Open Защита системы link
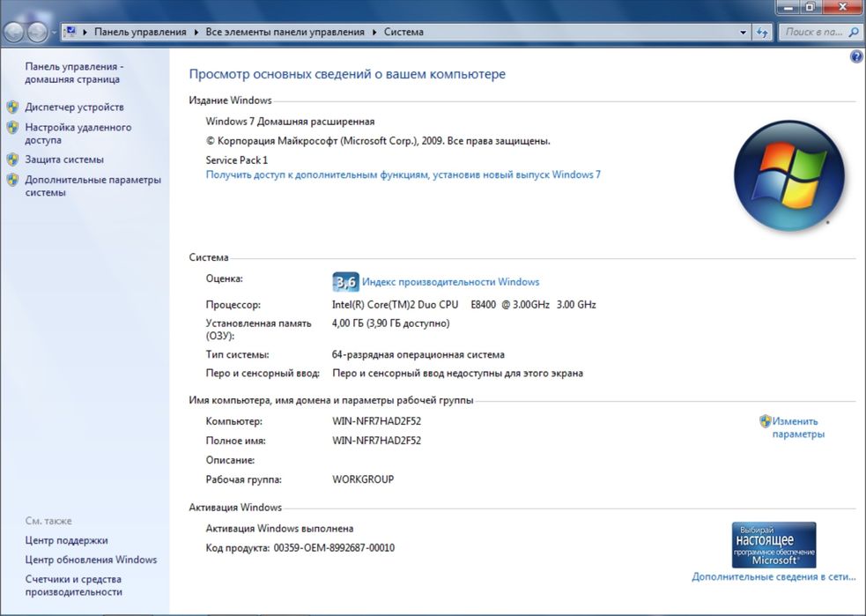Viewport: 866px width, 616px height. click(64, 160)
